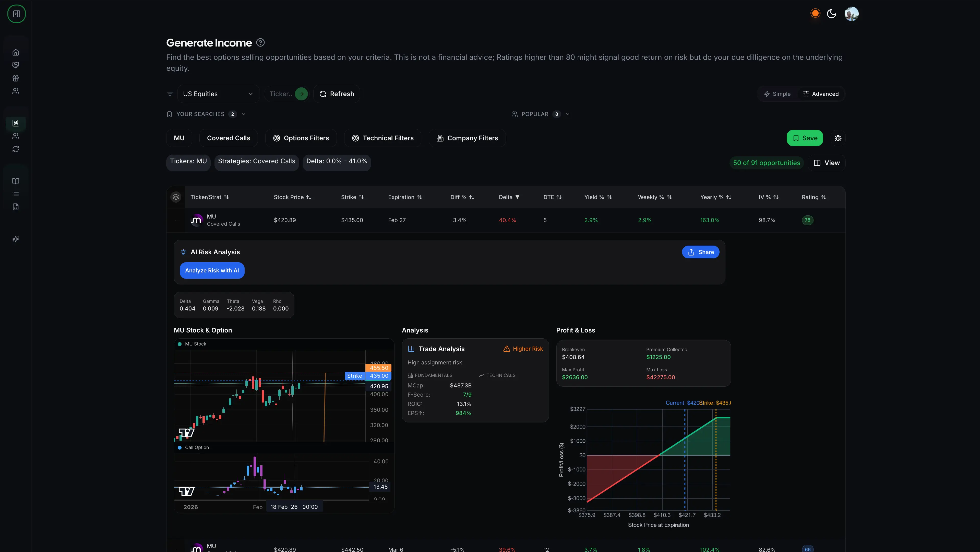Click the Share button
Viewport: 980px width, 552px height.
(x=700, y=252)
